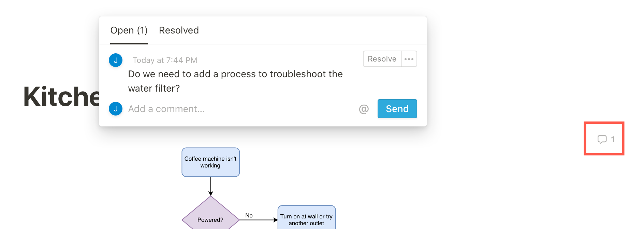644x229 pixels.
Task: Open the three-dot comment options menu
Action: click(408, 59)
